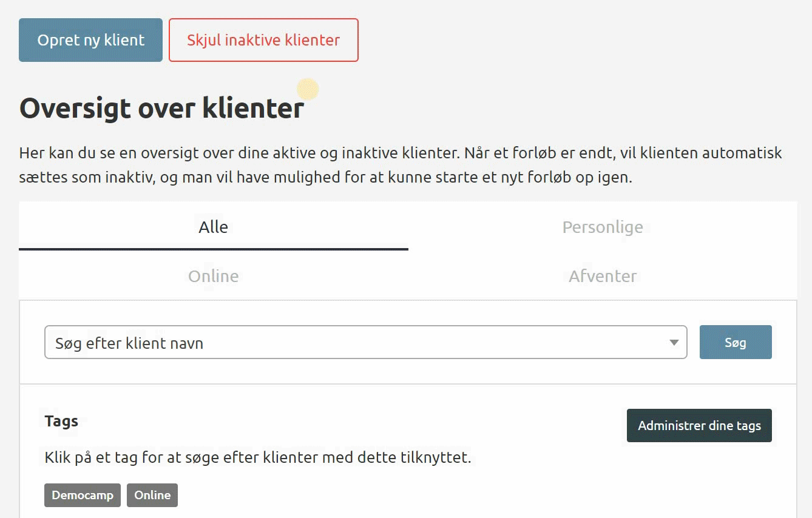Click the Oversigt over klienter heading
This screenshot has height=518, width=812.
click(x=161, y=109)
